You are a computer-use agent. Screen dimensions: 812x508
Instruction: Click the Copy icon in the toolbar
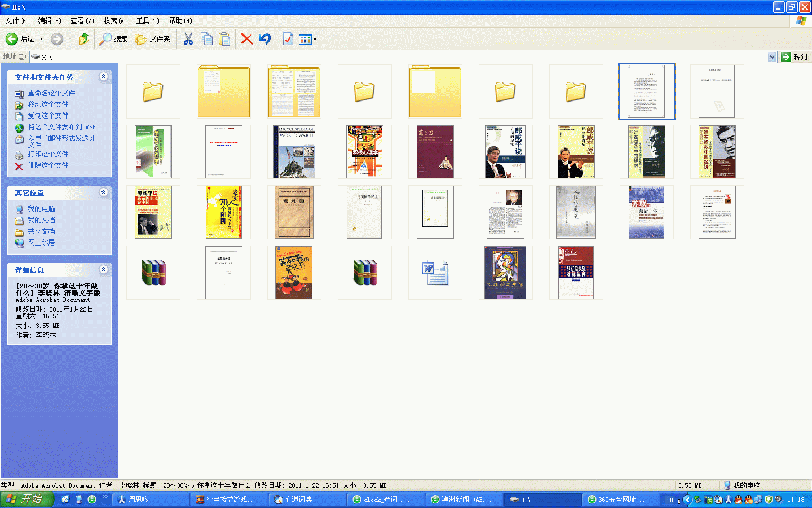coord(206,39)
